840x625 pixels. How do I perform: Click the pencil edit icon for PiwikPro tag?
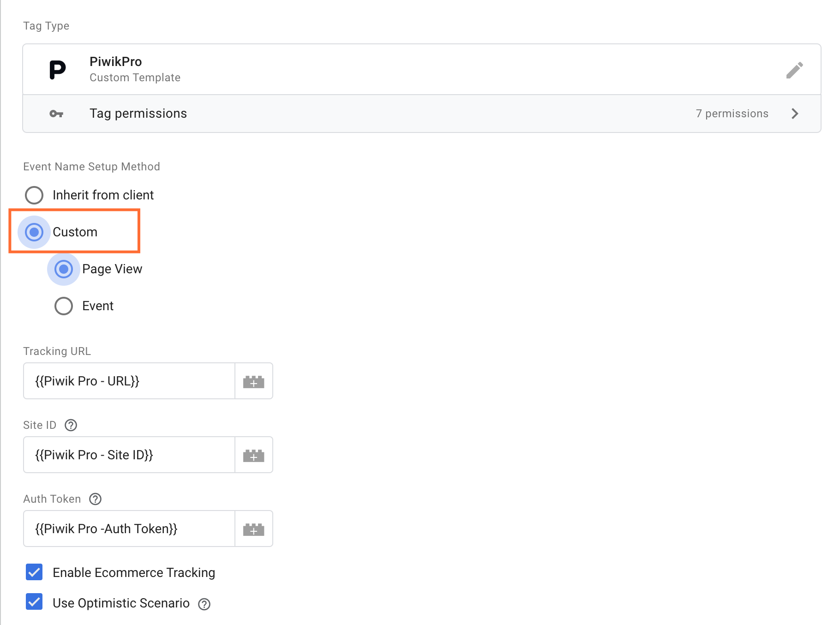(x=794, y=70)
